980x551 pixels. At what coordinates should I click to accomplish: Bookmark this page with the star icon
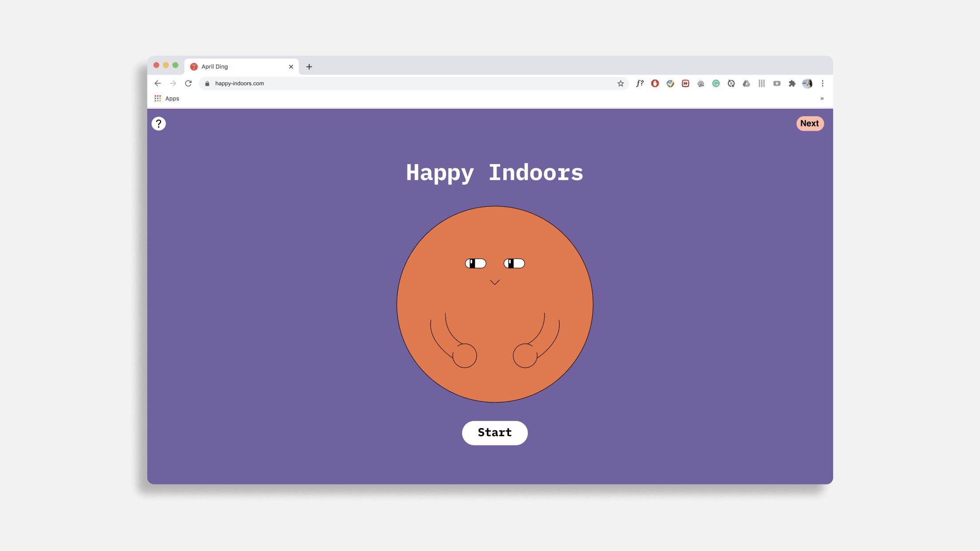tap(620, 83)
